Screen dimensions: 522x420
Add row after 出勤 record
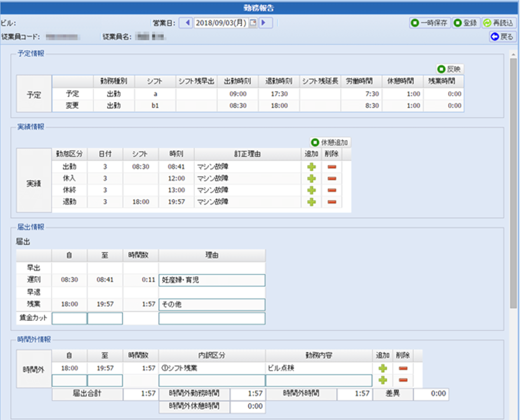[311, 167]
